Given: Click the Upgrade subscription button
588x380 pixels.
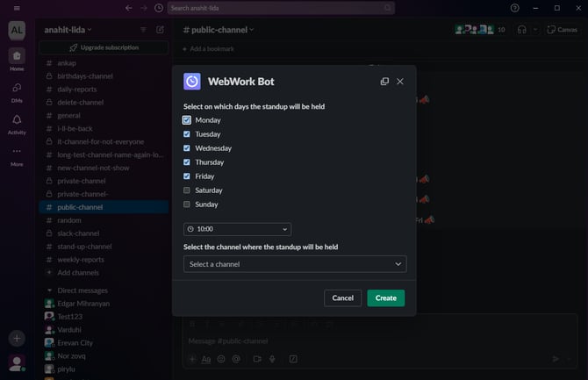Looking at the screenshot, I should tap(104, 47).
